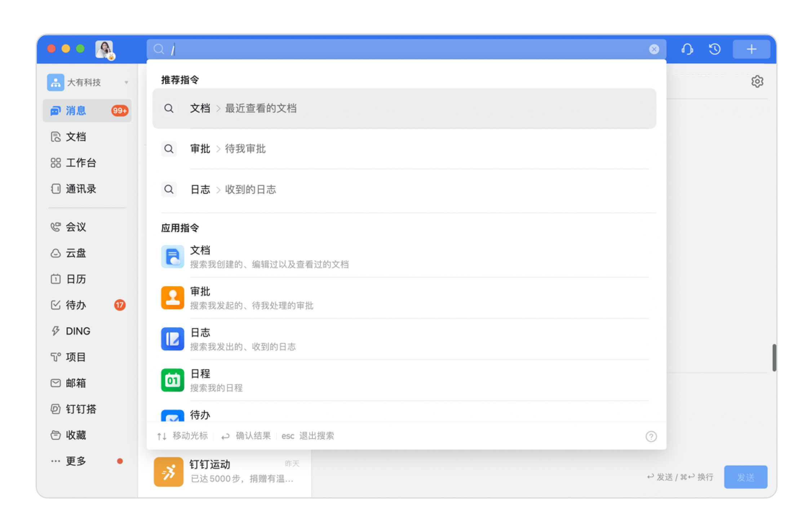Image resolution: width=811 pixels, height=532 pixels.
Task: Open 收藏 in the sidebar
Action: click(87, 435)
